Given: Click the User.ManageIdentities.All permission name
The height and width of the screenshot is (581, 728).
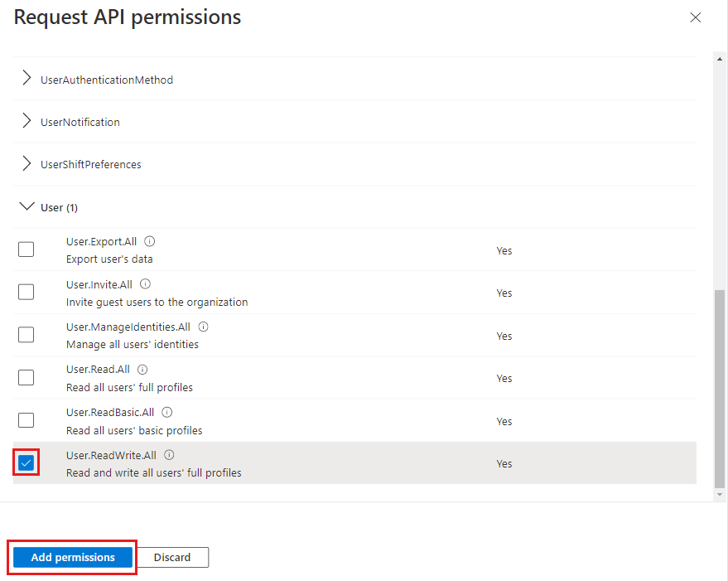Looking at the screenshot, I should [x=128, y=327].
